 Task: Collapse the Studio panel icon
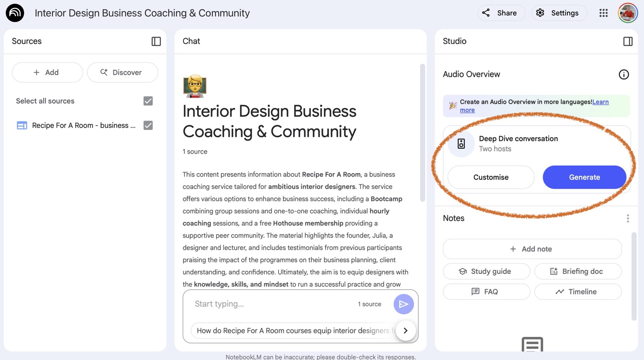tap(628, 41)
